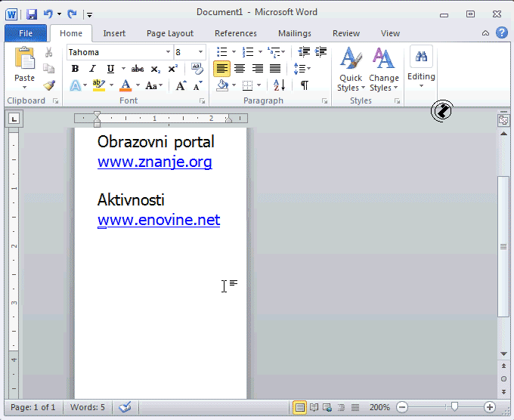Expand the font size dropdown
The width and height of the screenshot is (514, 420).
(201, 52)
